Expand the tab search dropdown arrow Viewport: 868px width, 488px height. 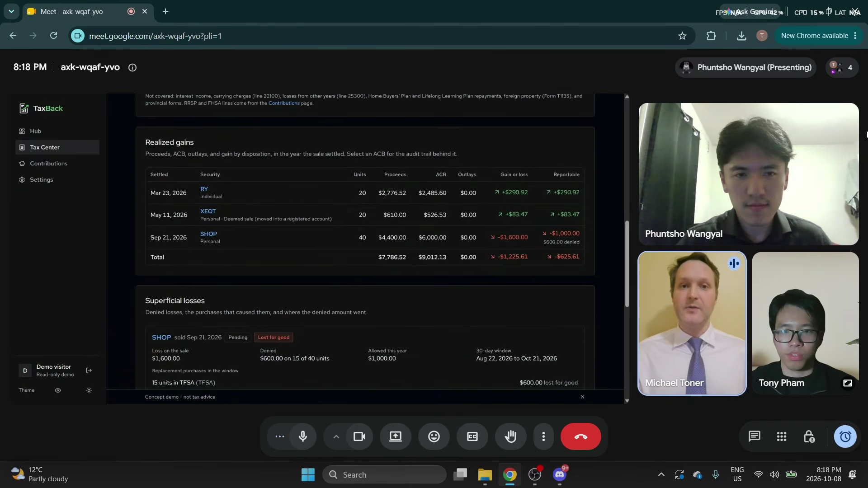tap(11, 11)
